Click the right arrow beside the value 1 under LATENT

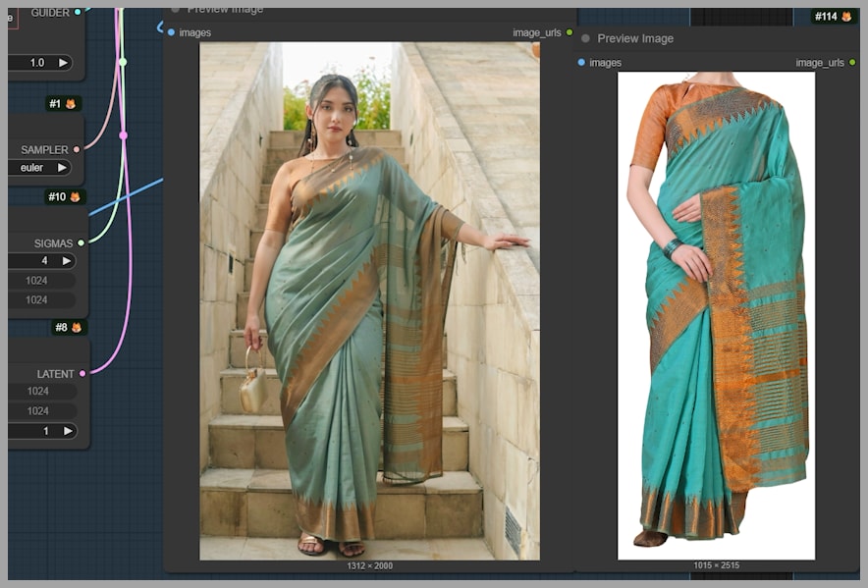[x=68, y=431]
